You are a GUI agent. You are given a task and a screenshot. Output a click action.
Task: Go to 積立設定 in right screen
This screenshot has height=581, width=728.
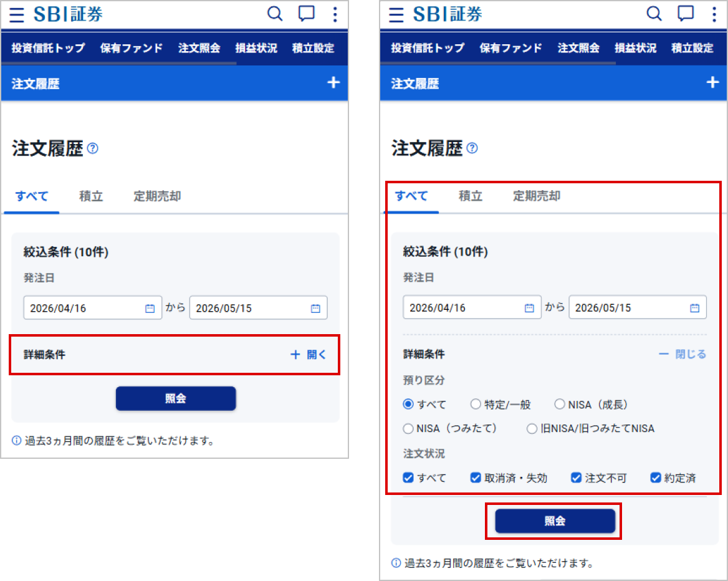pos(692,48)
